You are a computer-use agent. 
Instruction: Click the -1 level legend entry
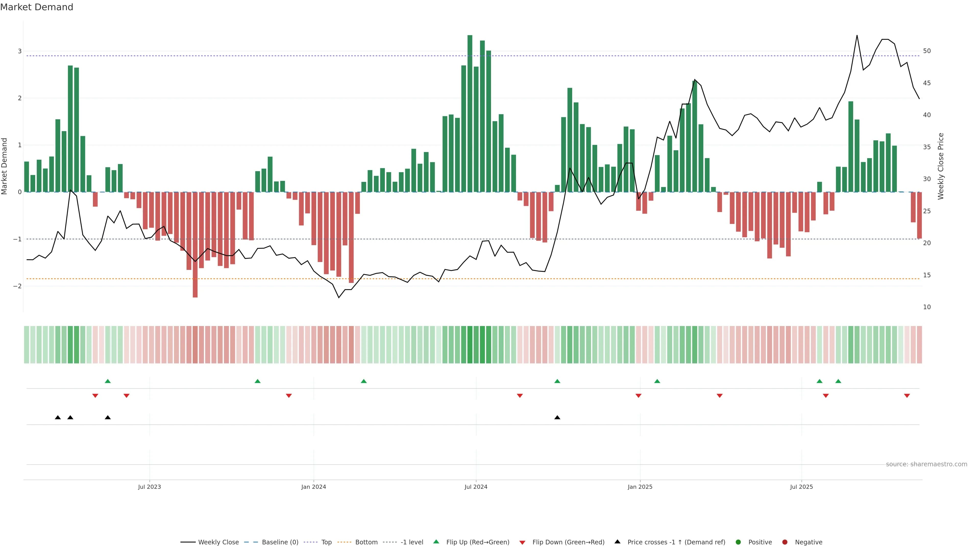coord(412,542)
